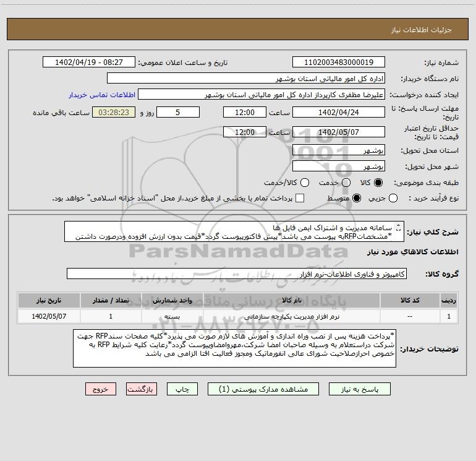This screenshot has height=461, width=476.
Task: Select the کالا/خدمت radio button
Action: [x=305, y=183]
